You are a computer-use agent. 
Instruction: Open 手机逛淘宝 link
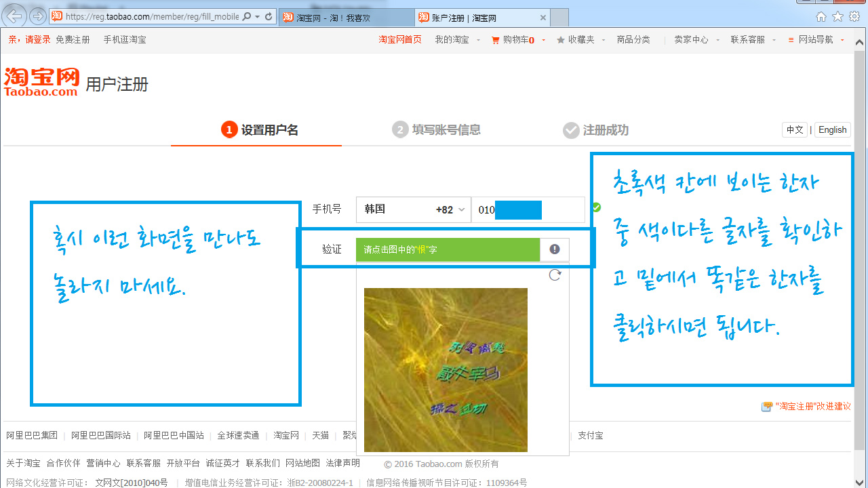click(125, 40)
